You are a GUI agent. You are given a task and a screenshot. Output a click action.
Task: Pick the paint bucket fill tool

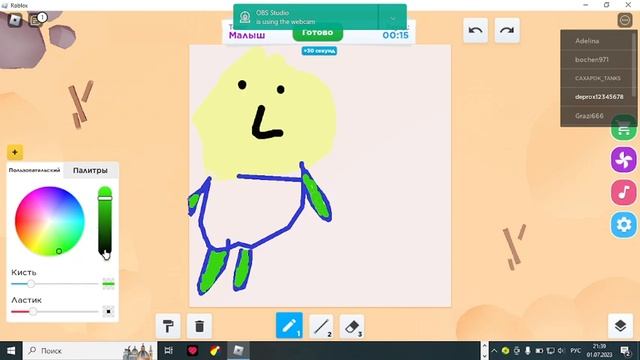[168, 326]
